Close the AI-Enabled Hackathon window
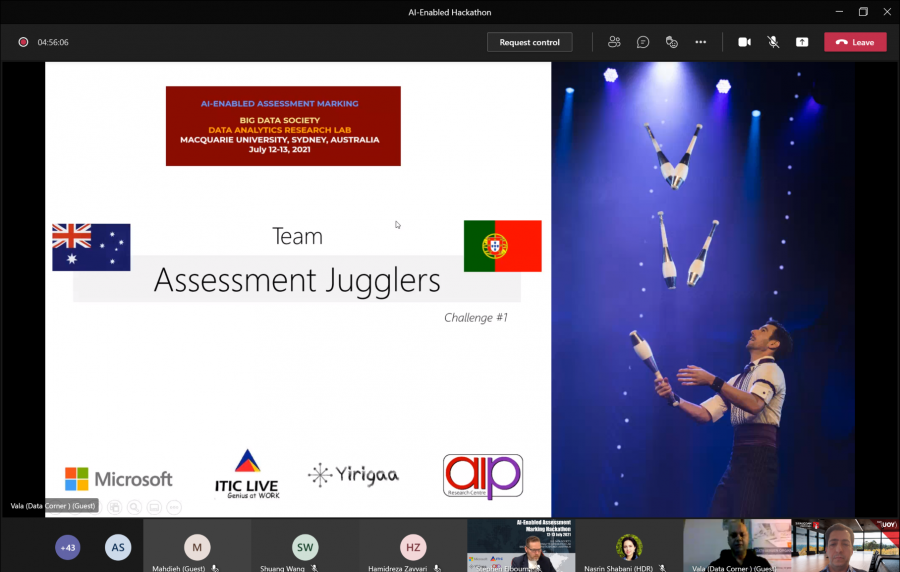 pos(887,11)
